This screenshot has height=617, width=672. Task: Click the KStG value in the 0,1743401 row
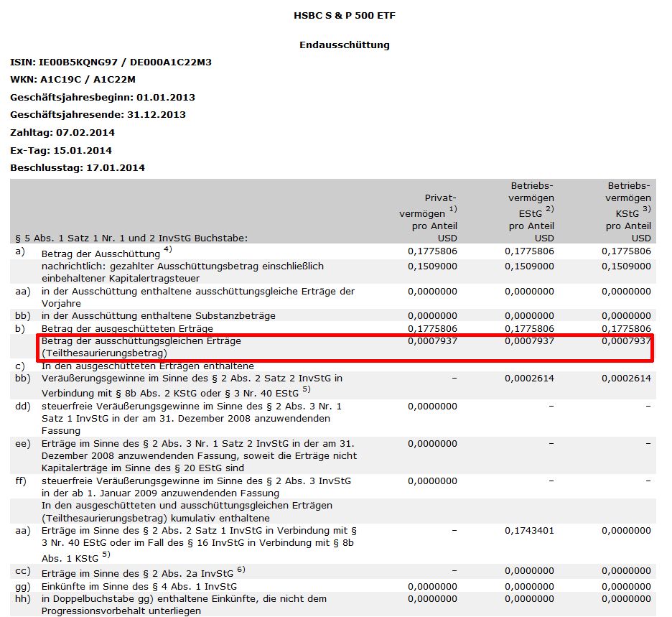626,531
